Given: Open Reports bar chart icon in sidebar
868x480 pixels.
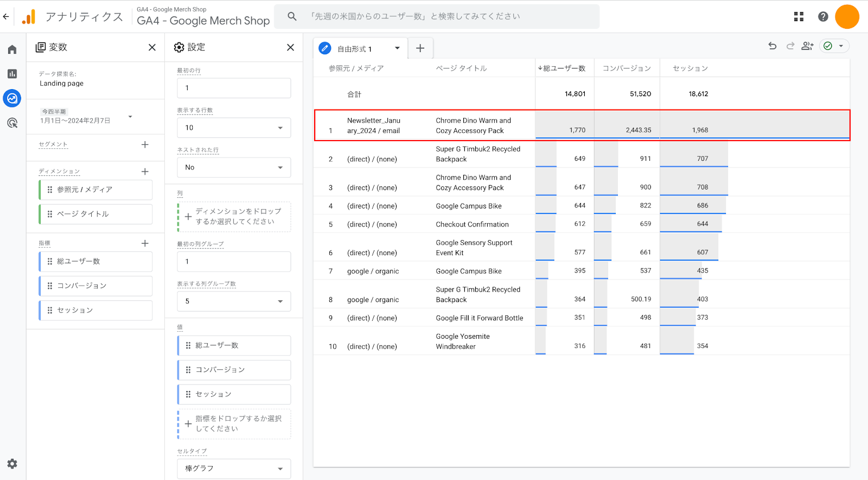Looking at the screenshot, I should tap(12, 74).
